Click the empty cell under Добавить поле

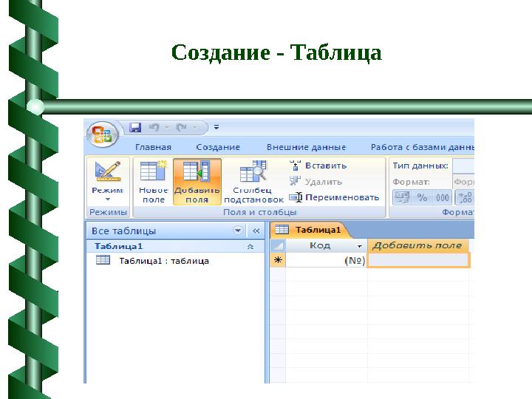pos(418,260)
